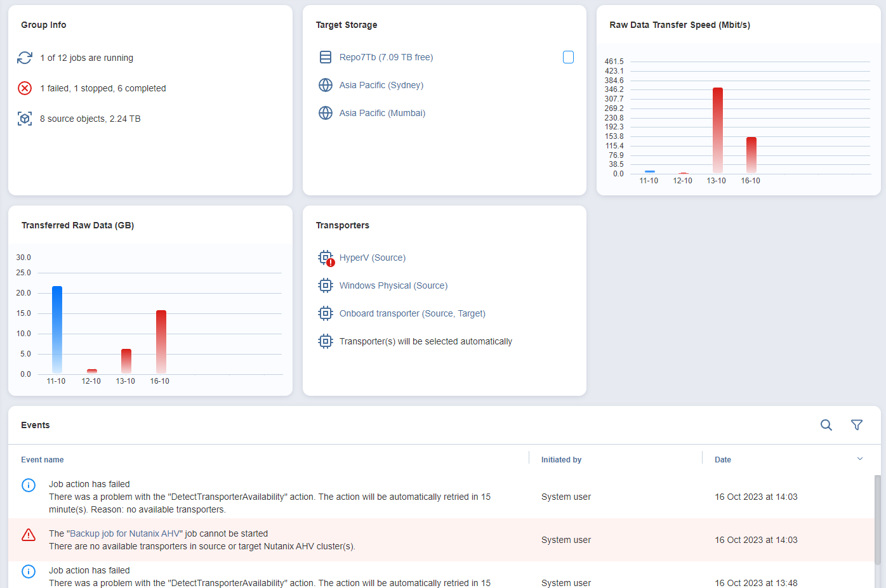Click the warning triangle on Nutanix event

(x=29, y=535)
